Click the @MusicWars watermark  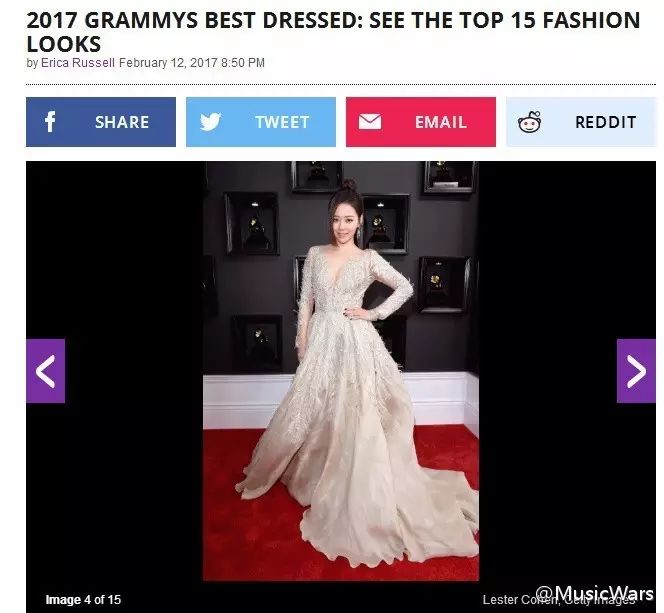tap(595, 593)
